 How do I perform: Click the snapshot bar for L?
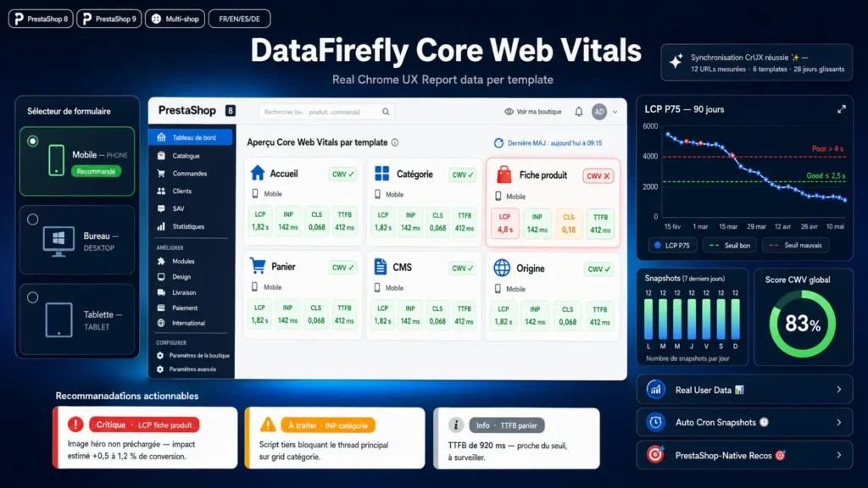(648, 319)
